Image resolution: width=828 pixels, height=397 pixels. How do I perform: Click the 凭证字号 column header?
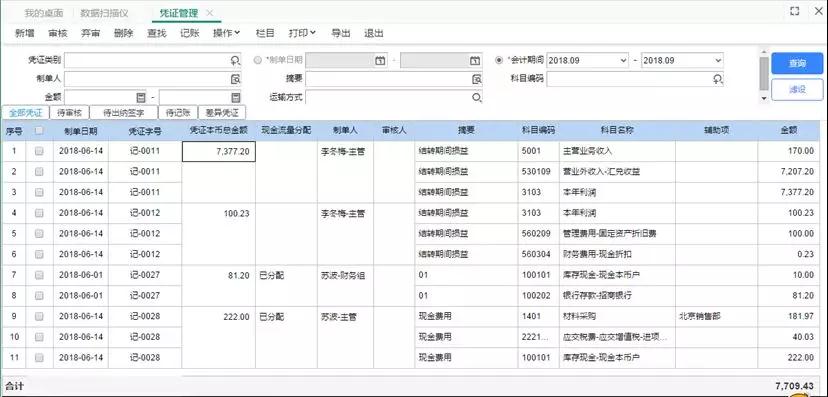[145, 130]
